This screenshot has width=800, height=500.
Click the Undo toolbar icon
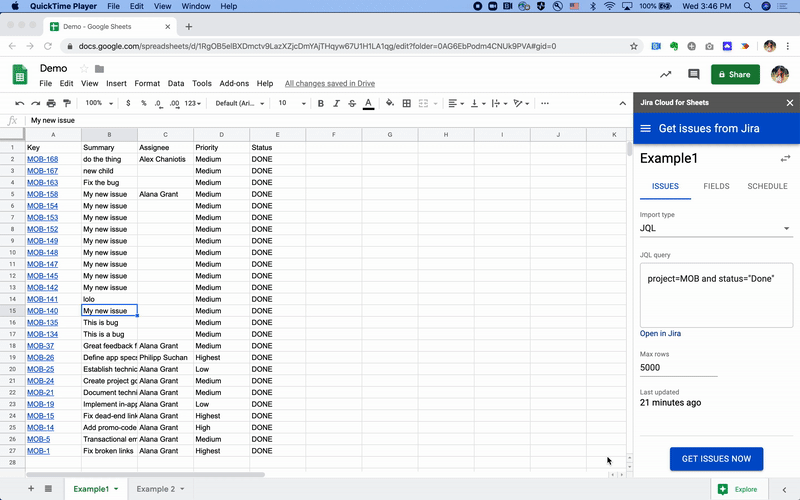tap(19, 104)
